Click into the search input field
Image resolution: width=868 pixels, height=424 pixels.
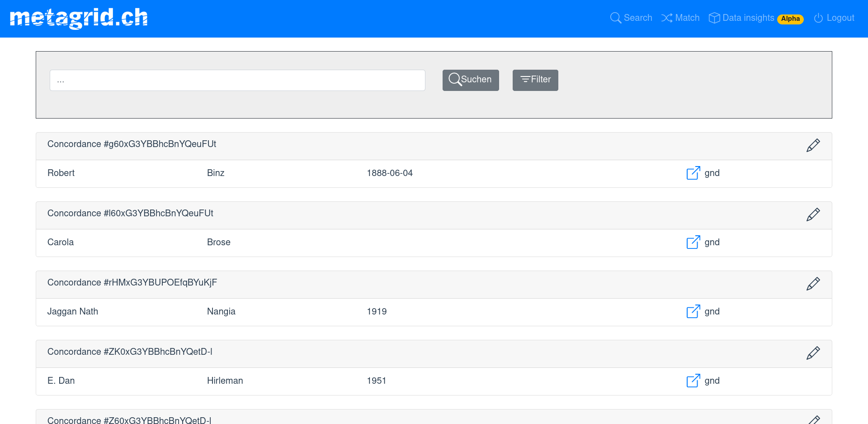click(x=237, y=80)
